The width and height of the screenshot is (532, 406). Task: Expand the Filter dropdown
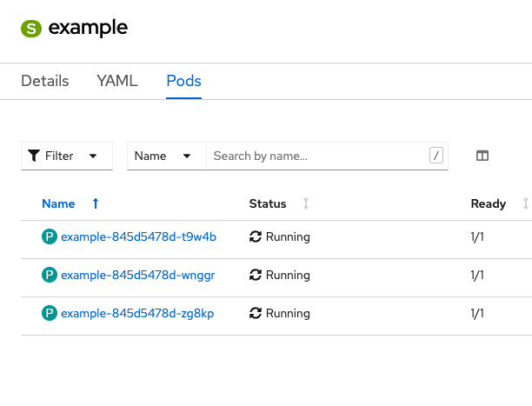pyautogui.click(x=67, y=156)
